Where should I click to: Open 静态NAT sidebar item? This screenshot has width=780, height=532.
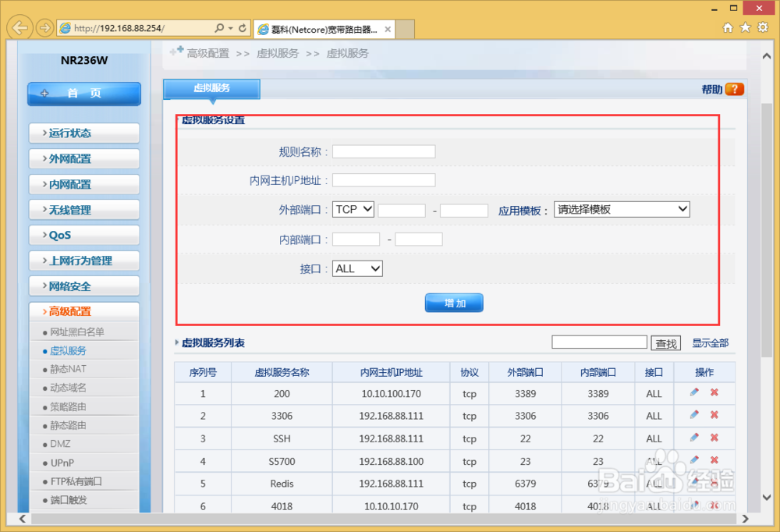pos(68,369)
